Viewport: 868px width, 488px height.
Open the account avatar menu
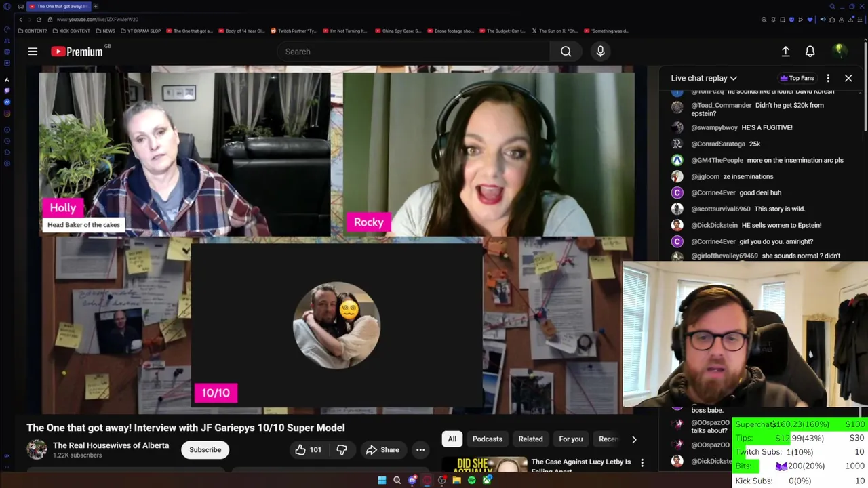point(839,52)
